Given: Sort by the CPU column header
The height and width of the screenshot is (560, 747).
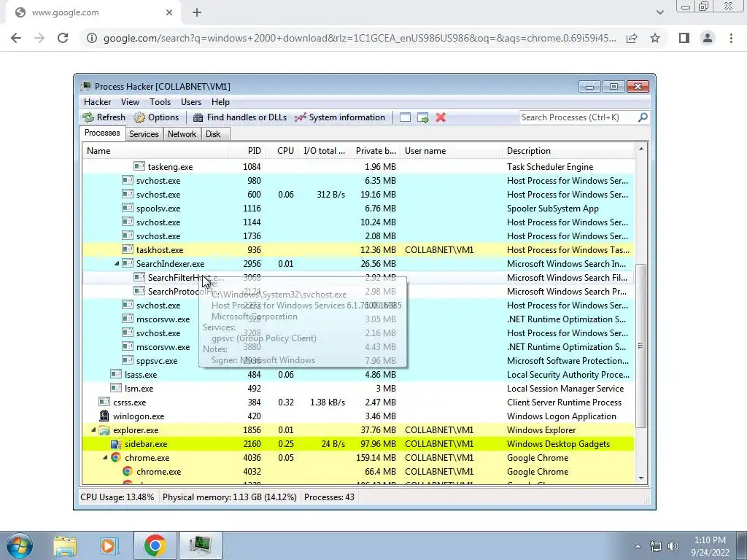Looking at the screenshot, I should (282, 151).
